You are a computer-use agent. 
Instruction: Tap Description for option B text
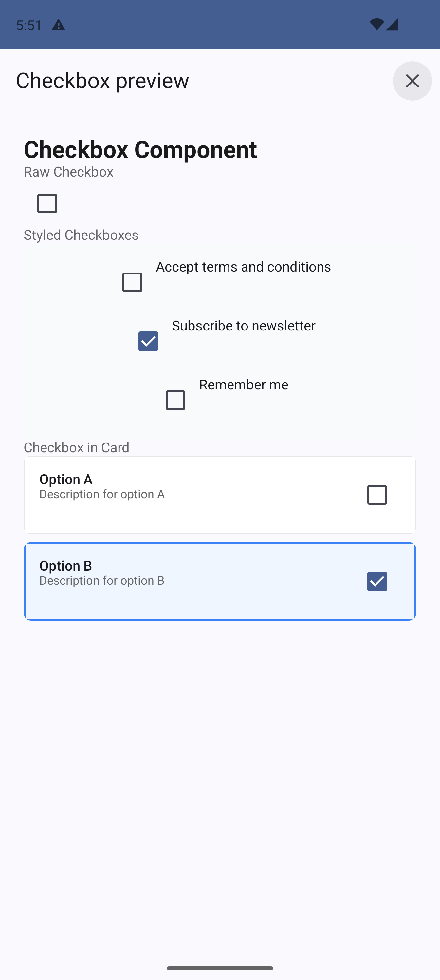tap(102, 580)
